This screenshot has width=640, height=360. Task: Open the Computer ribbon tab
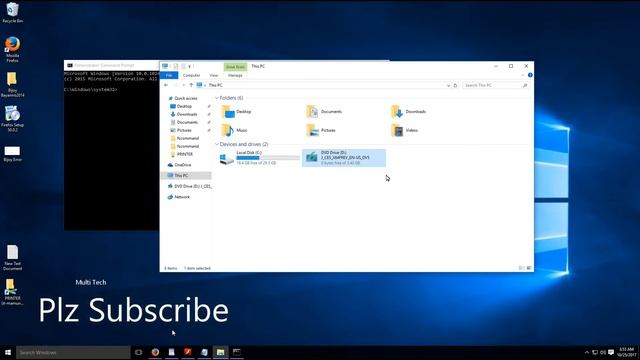[x=191, y=76]
